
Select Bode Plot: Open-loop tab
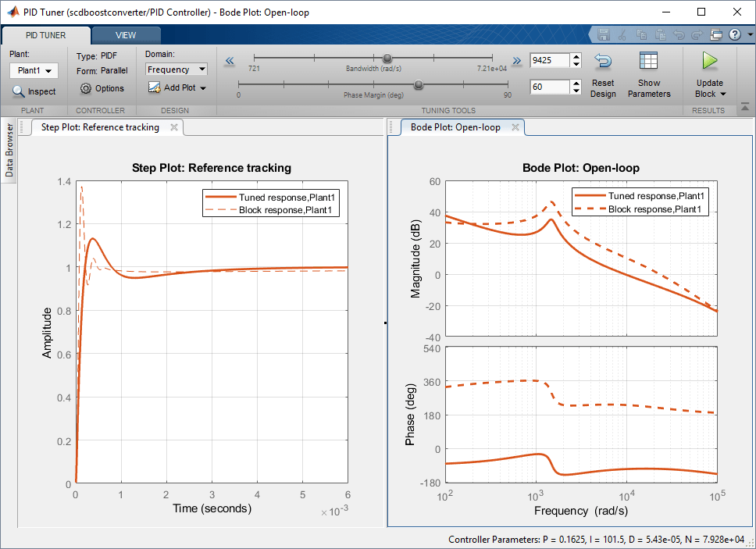[x=455, y=127]
